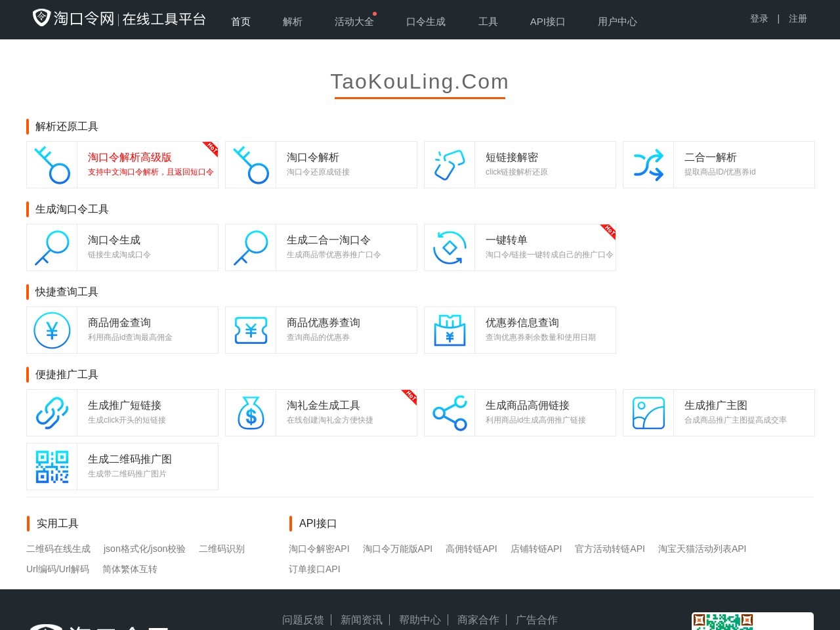Click the 简体繁体互转 link
The height and width of the screenshot is (630, 840).
tap(130, 569)
